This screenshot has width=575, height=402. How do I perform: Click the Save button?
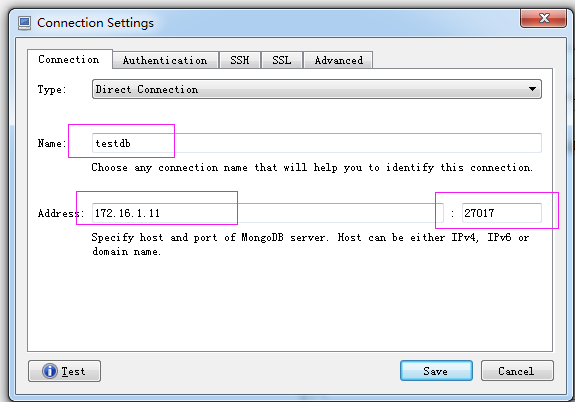[x=436, y=371]
